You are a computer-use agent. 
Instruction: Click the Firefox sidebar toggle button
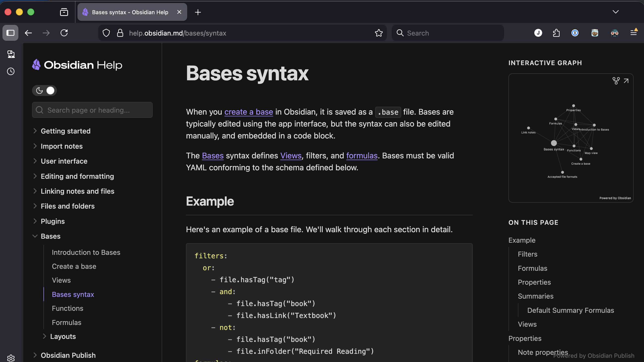pos(10,33)
